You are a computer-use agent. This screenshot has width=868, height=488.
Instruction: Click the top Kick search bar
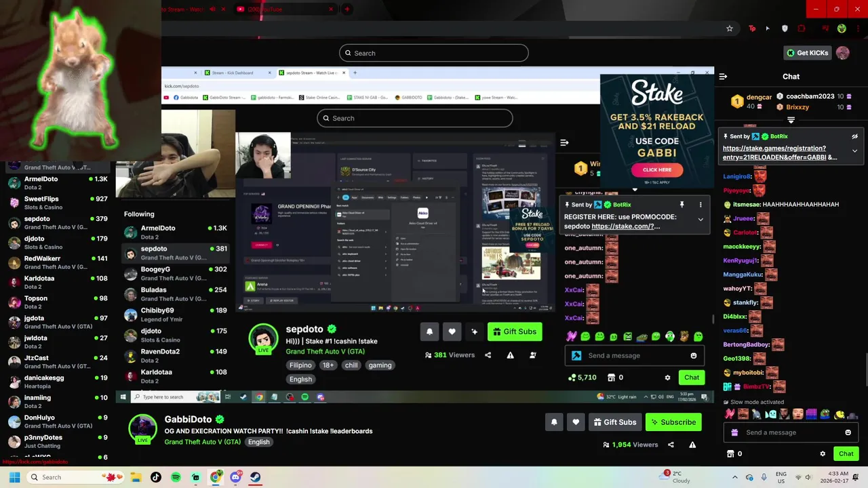tap(434, 53)
